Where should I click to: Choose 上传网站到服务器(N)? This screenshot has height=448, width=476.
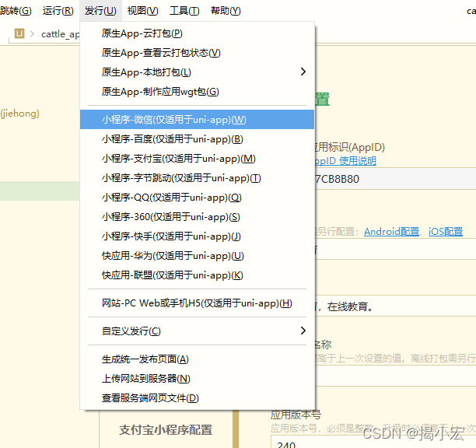click(197, 379)
